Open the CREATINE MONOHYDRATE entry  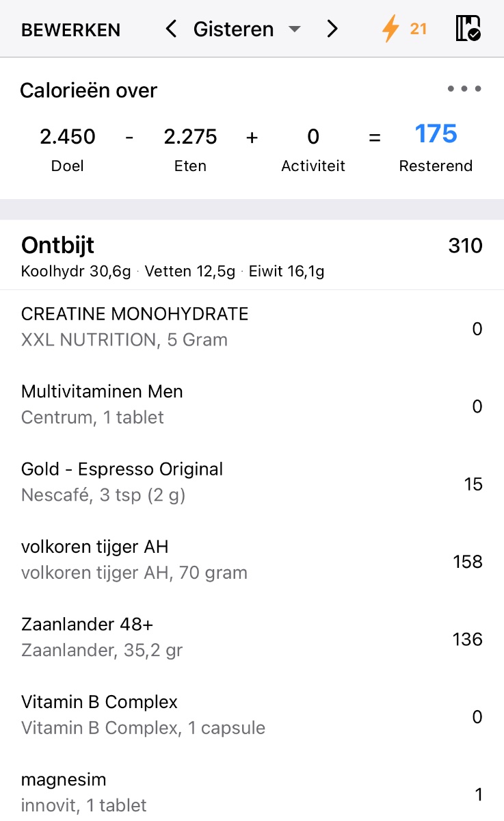(135, 326)
